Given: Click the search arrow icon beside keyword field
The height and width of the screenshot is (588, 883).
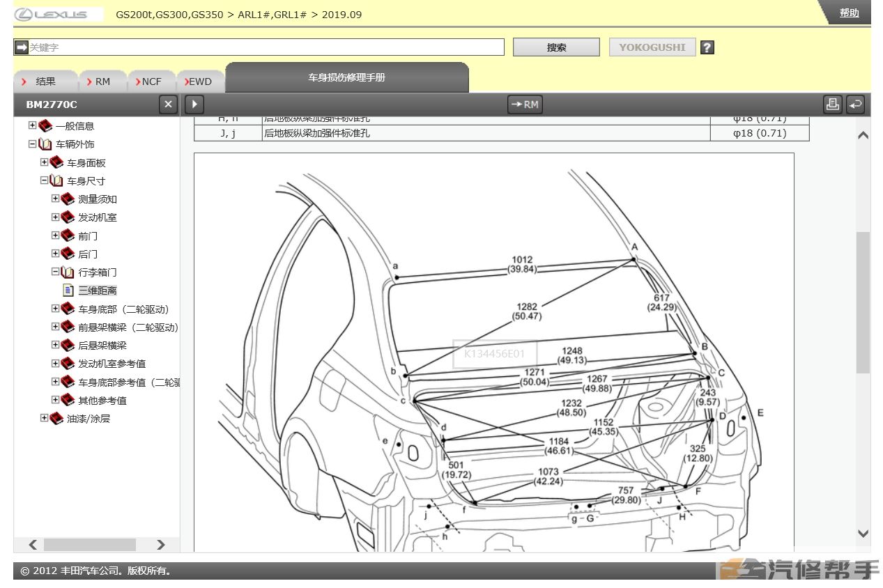Looking at the screenshot, I should pyautogui.click(x=22, y=47).
